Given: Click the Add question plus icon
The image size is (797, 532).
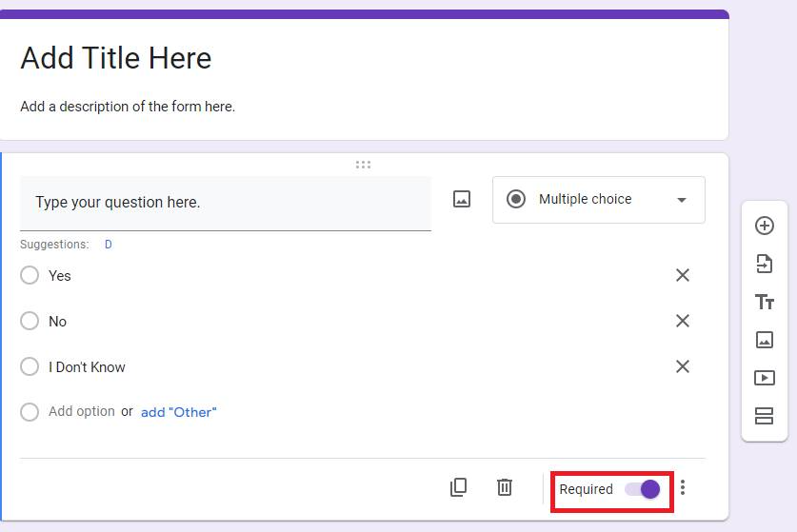Looking at the screenshot, I should click(765, 226).
